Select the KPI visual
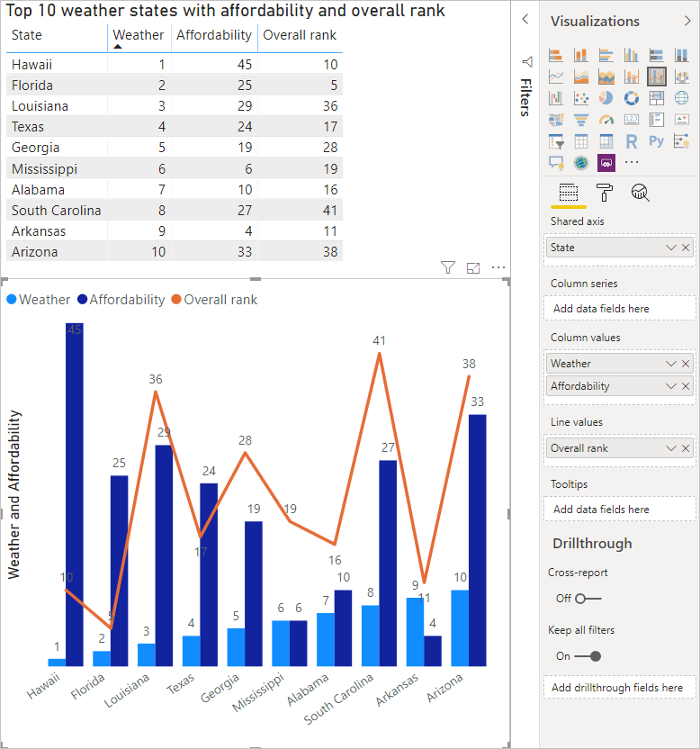The image size is (700, 749). [x=682, y=120]
